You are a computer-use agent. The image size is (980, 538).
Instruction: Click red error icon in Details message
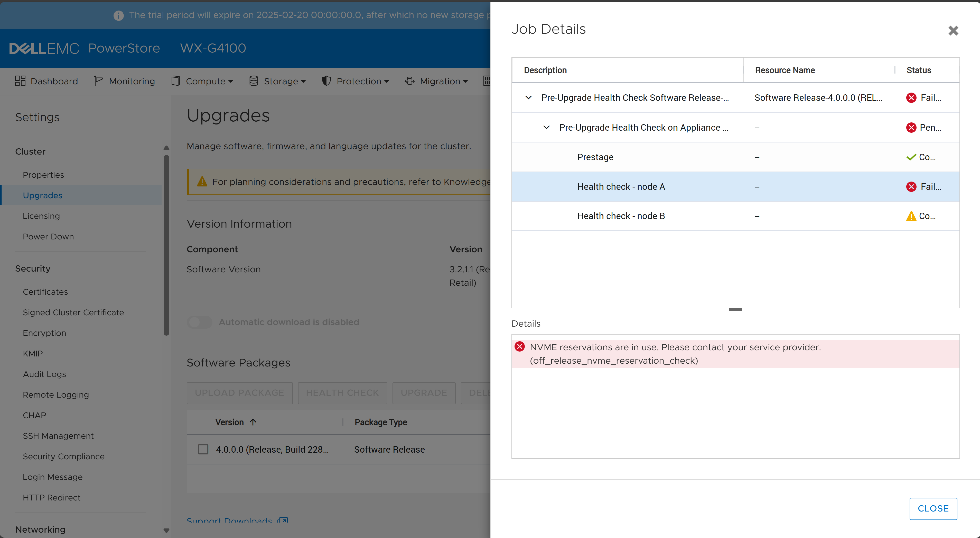point(519,346)
